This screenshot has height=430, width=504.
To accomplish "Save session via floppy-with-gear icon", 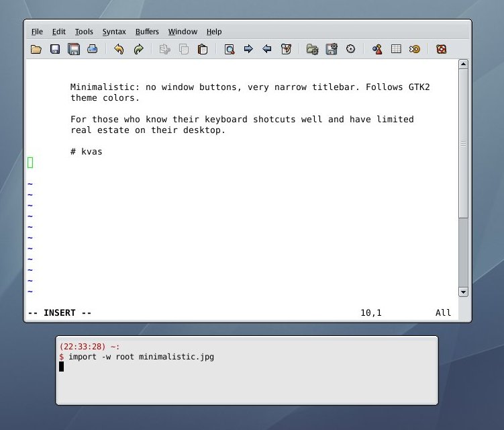I will coord(332,49).
